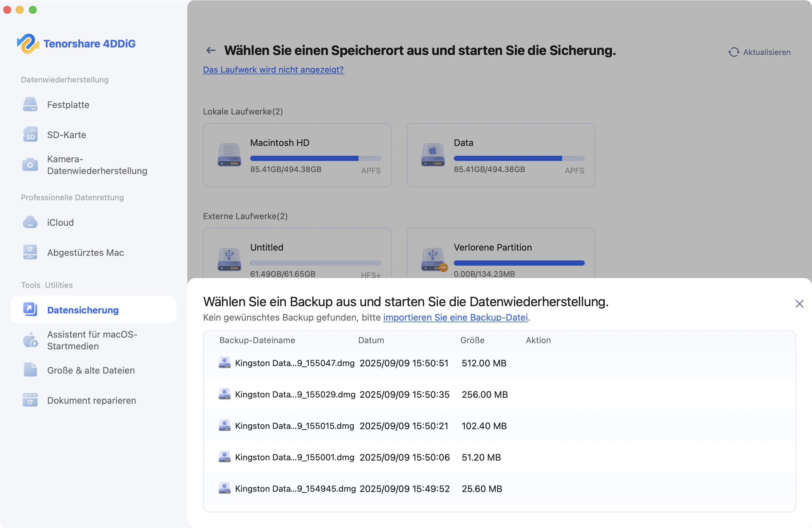Click the Tenorshare 4DDiG logo icon
The image size is (812, 528).
point(28,44)
